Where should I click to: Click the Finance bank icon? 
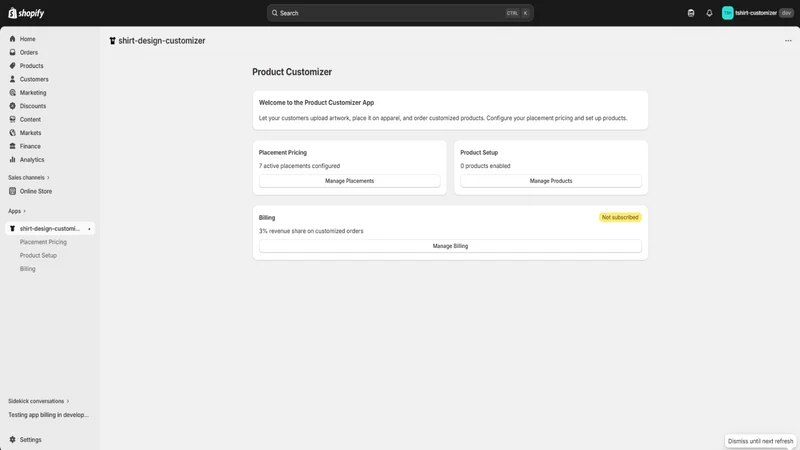coord(12,146)
